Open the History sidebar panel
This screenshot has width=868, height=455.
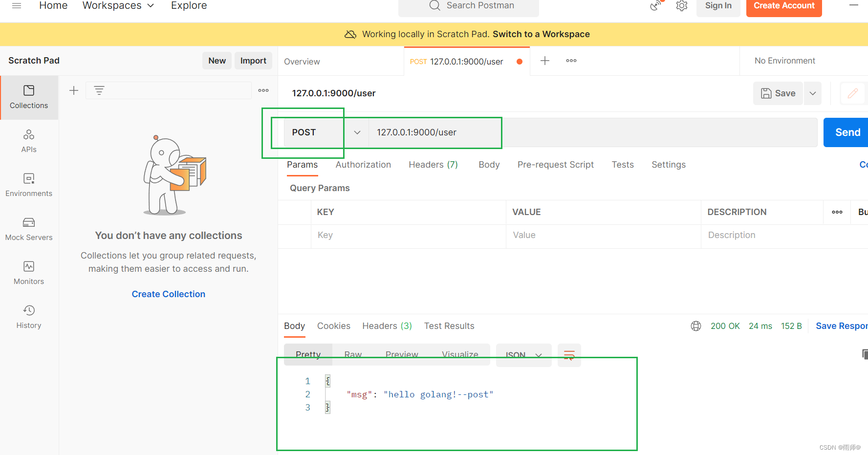(29, 317)
